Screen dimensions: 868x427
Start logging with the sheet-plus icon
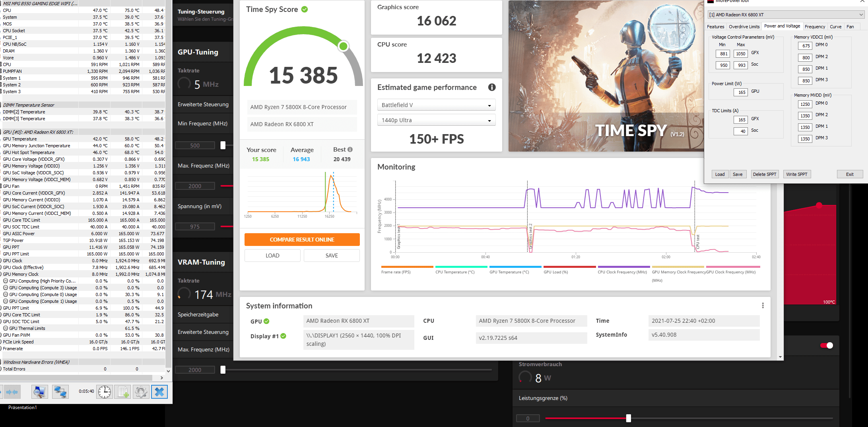pyautogui.click(x=123, y=392)
